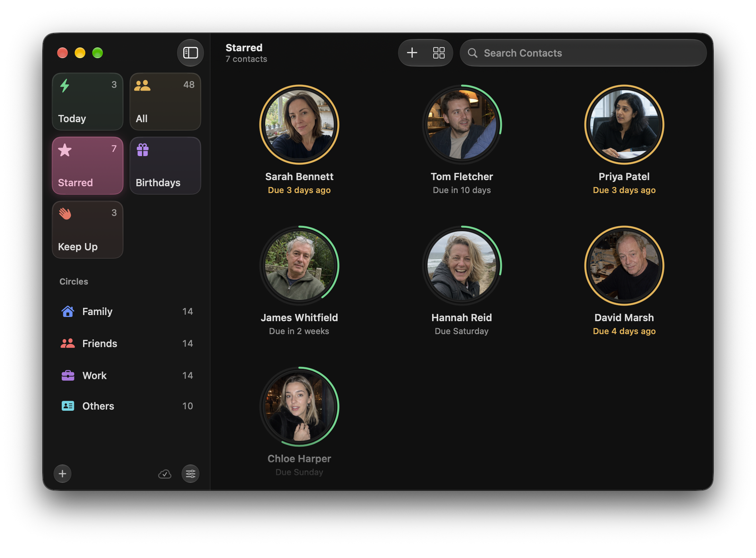Click the 'Due 3 days ago' label under Sarah Bennett
The width and height of the screenshot is (756, 558).
[299, 190]
